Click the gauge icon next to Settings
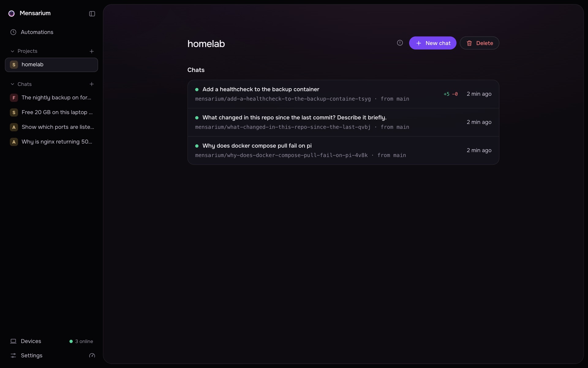 click(92, 356)
